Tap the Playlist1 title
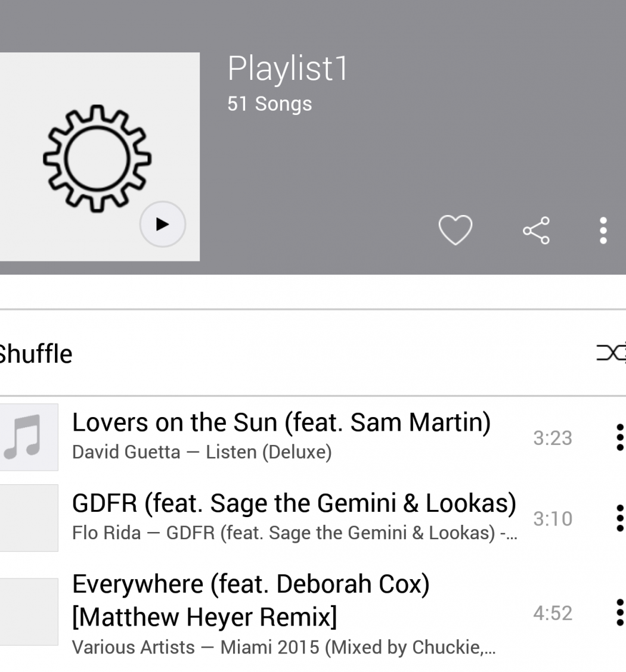 287,69
